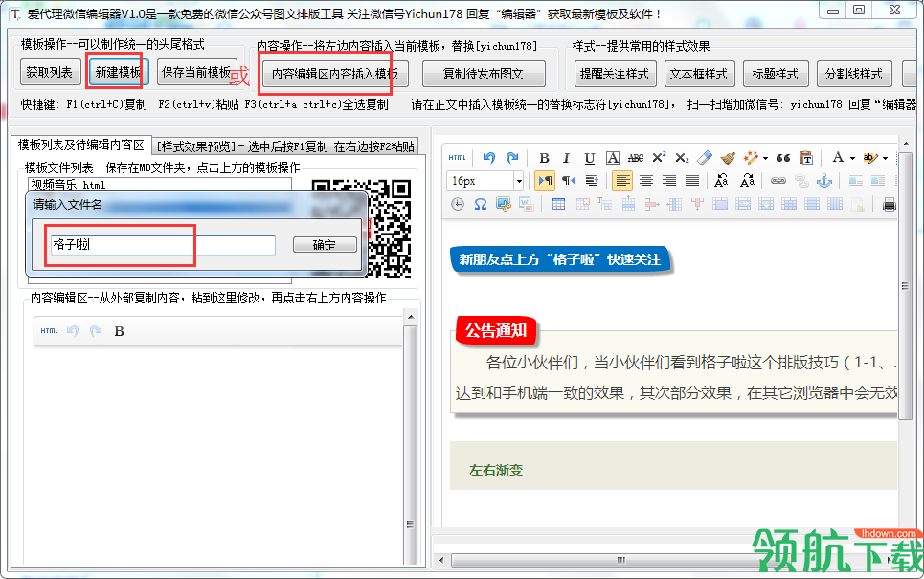Switch right editor to HTML source mode
The height and width of the screenshot is (579, 924).
click(x=457, y=158)
